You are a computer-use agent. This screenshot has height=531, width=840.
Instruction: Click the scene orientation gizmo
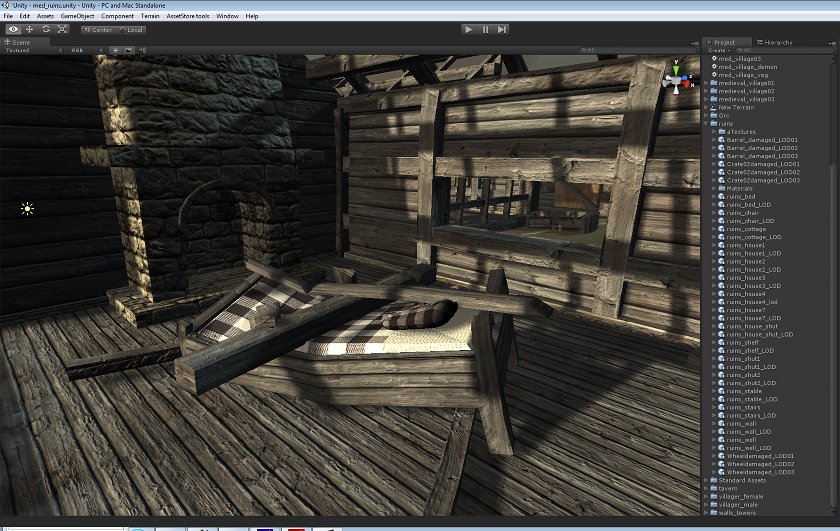pos(677,79)
